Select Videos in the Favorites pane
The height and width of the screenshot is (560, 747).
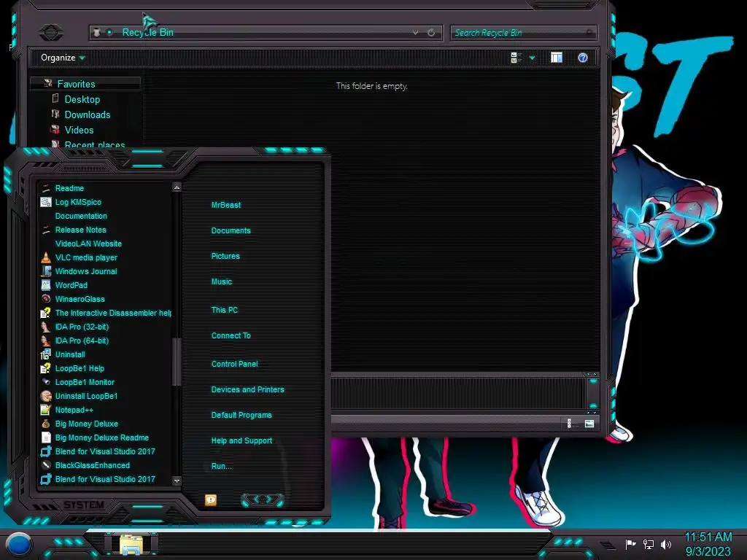pos(79,130)
